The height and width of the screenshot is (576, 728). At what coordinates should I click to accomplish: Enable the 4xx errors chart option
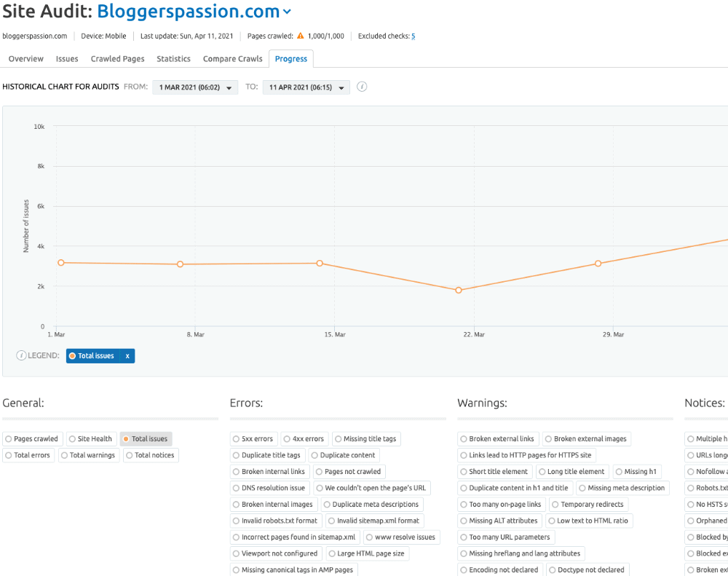coord(304,439)
